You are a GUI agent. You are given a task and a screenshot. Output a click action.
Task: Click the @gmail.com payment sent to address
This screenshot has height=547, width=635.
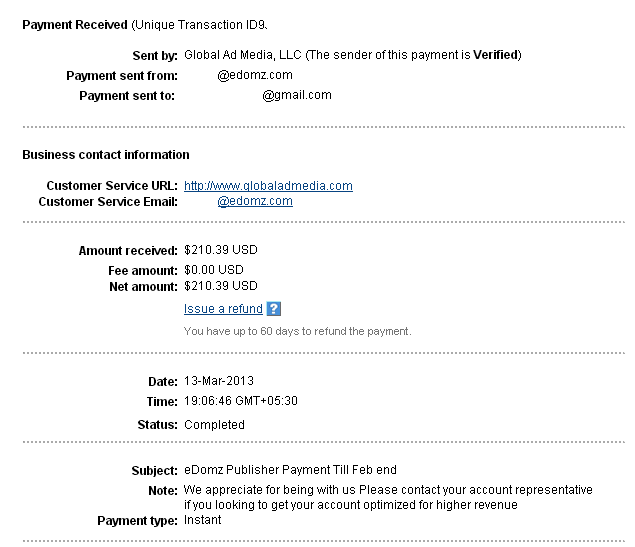(297, 96)
